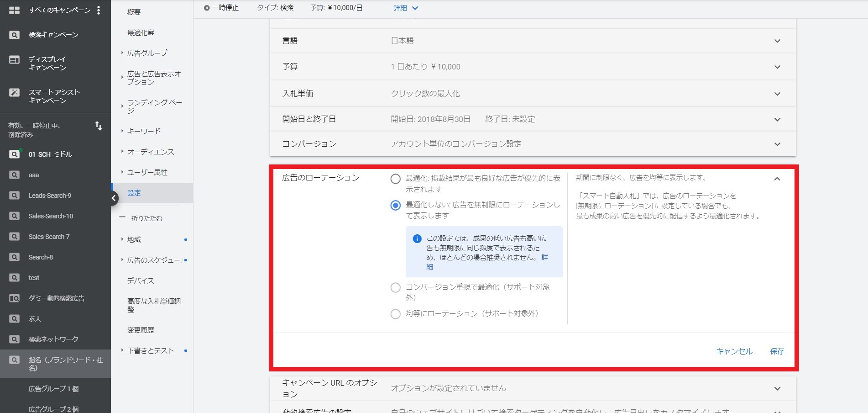Click the キャンセル button
The height and width of the screenshot is (413, 868).
point(734,351)
